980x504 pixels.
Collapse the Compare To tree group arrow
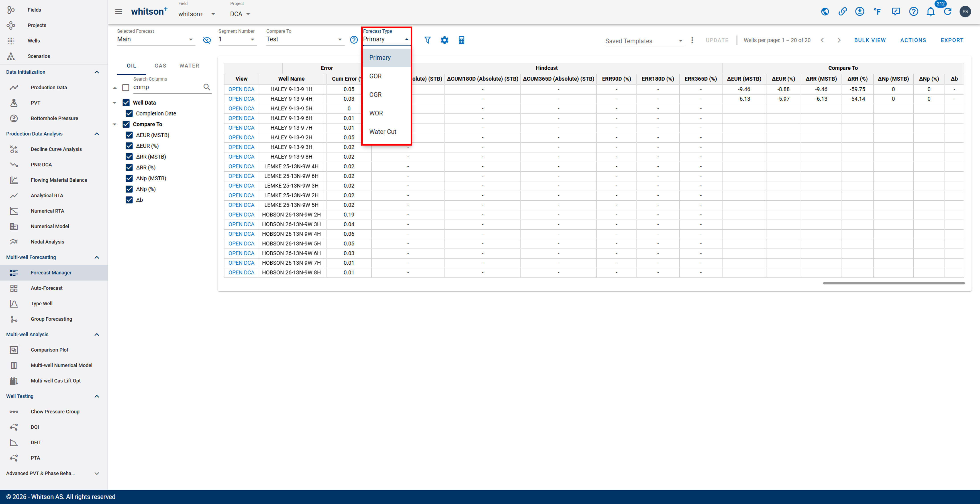coord(114,124)
